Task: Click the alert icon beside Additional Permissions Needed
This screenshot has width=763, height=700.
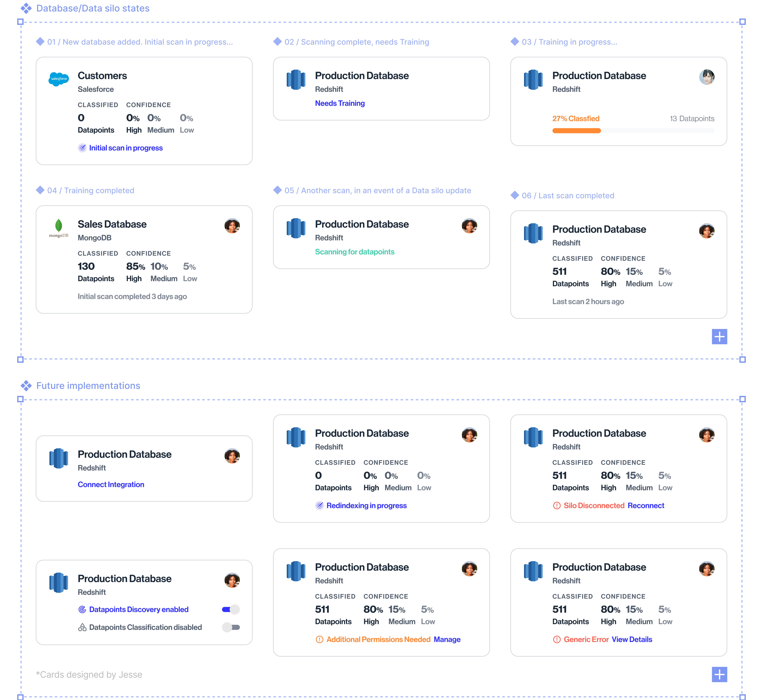Action: [319, 639]
